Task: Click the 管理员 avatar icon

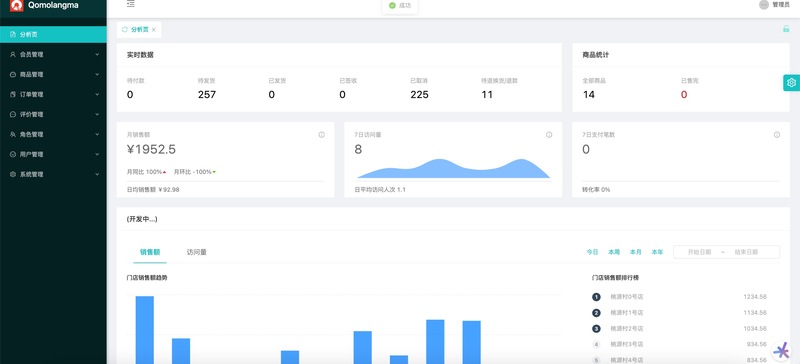Action: pos(764,5)
